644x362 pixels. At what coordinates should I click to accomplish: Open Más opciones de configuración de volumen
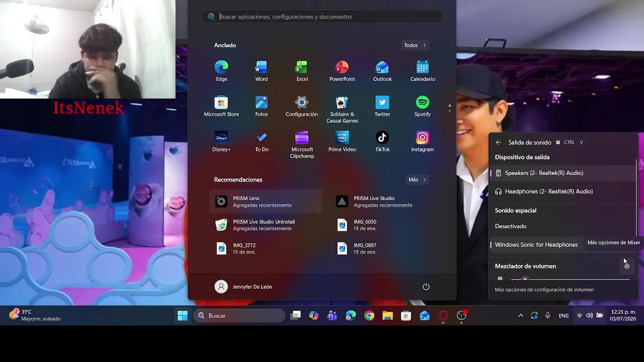pyautogui.click(x=544, y=290)
